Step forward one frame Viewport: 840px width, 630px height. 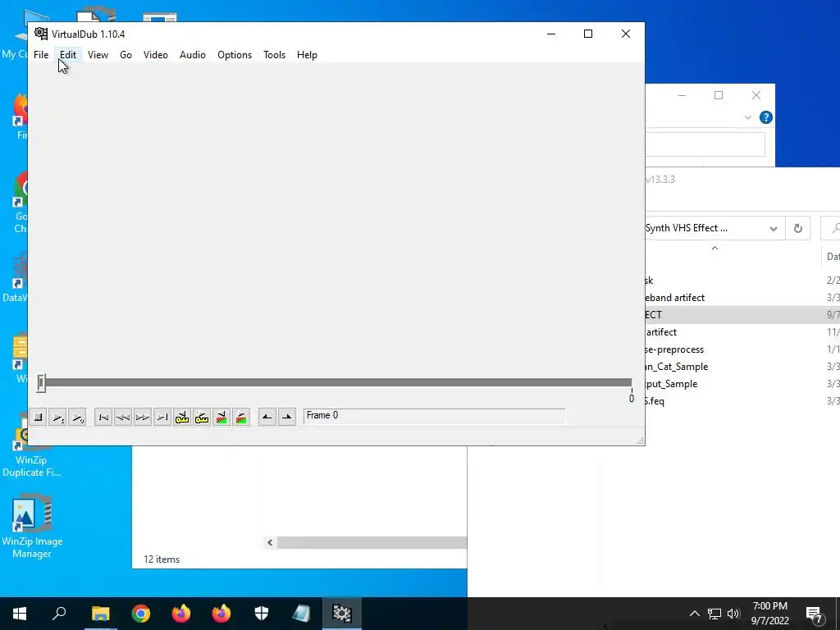(143, 418)
